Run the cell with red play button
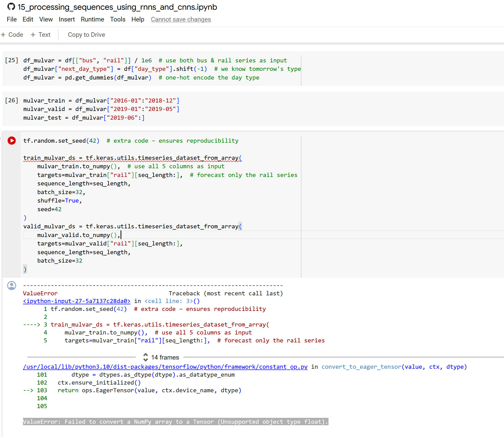Screen dimensions: 504x437 click(12, 141)
